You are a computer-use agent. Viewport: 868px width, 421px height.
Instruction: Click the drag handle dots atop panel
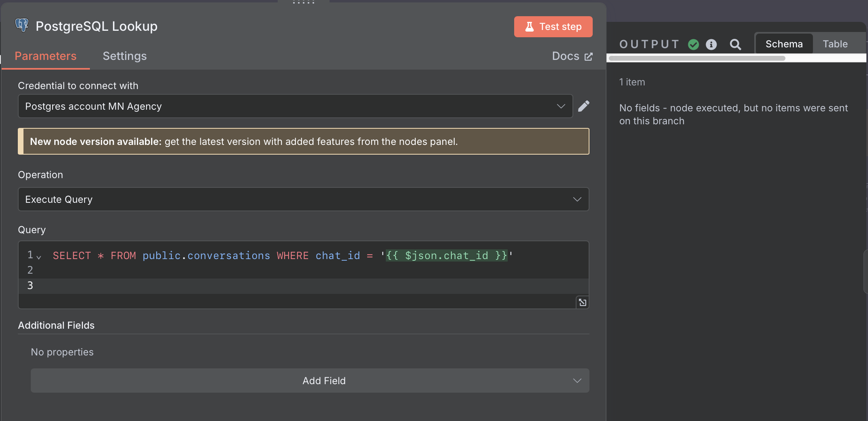coord(304,2)
